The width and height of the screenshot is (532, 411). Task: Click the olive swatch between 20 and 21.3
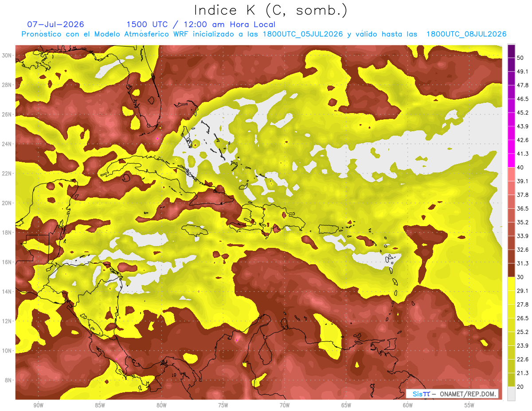511,380
